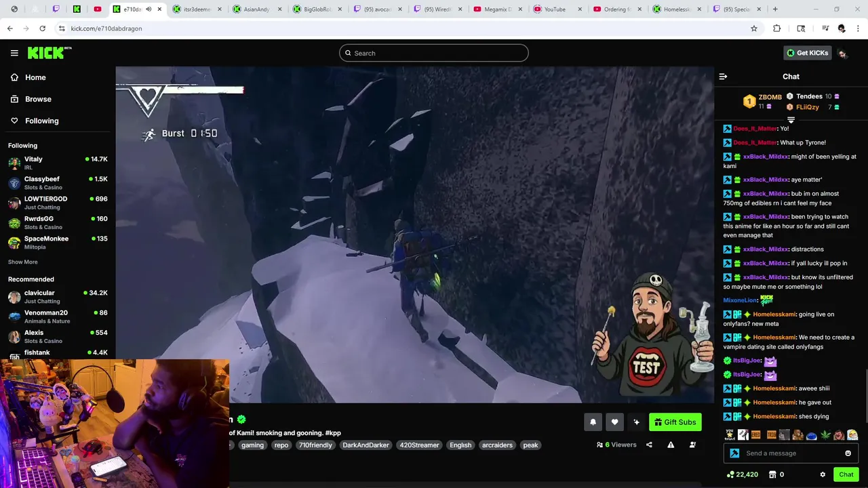Click the share stream icon
The width and height of the screenshot is (868, 488).
pos(649,445)
